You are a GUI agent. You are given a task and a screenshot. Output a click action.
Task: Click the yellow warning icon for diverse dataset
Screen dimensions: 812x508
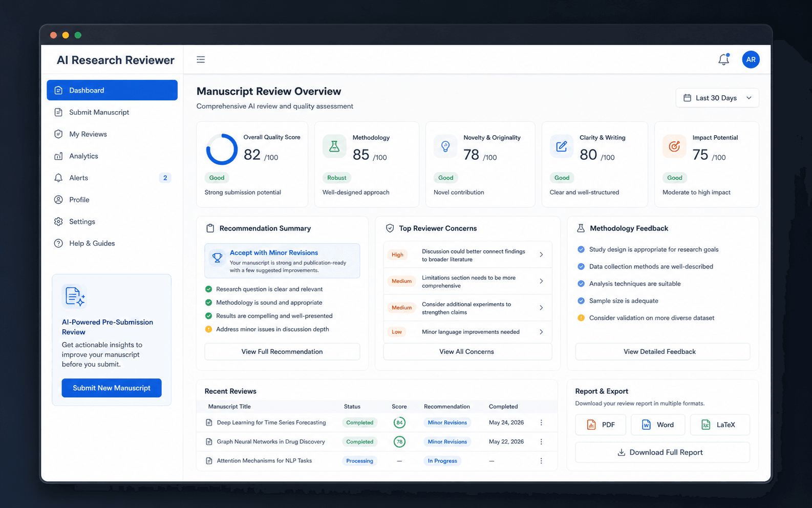tap(581, 318)
